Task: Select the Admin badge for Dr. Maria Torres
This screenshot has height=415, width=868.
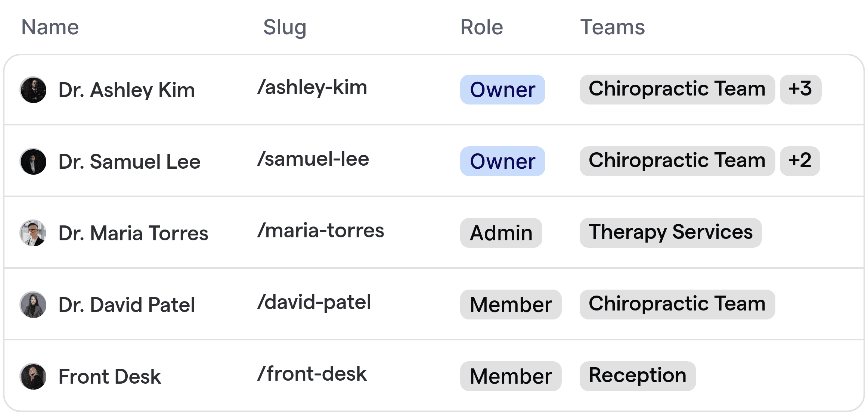Action: point(501,233)
